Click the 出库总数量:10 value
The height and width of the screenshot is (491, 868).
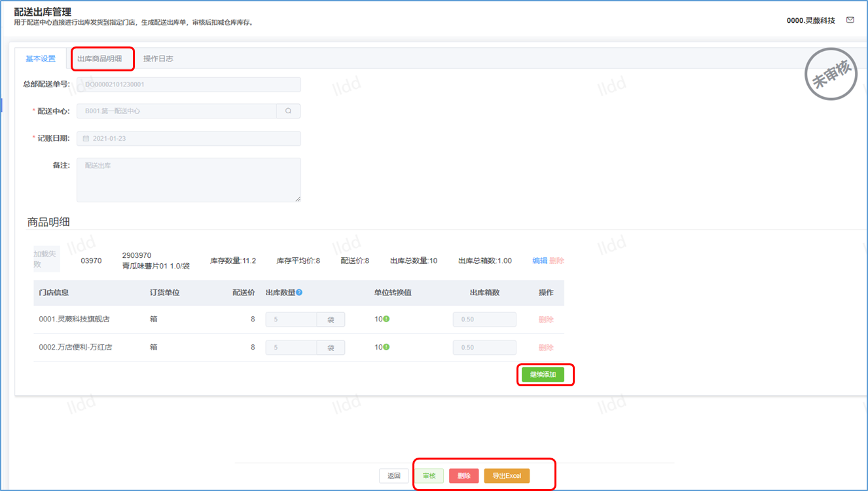tap(414, 261)
